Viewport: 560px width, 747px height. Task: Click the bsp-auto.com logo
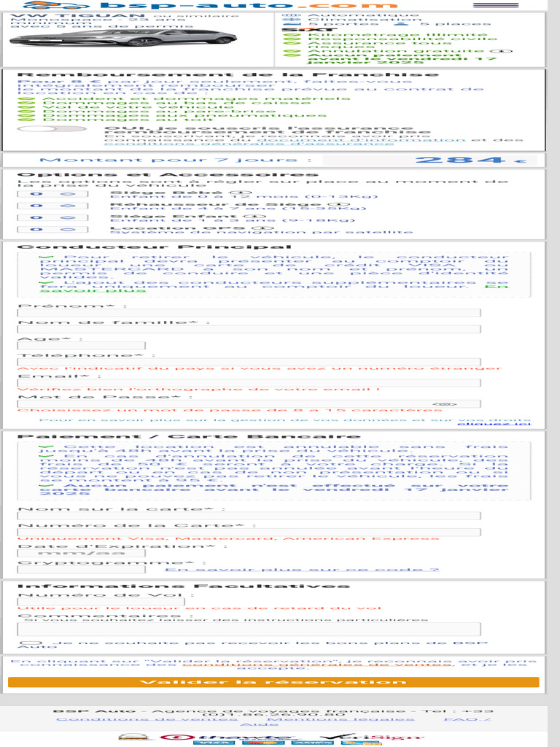coord(209,6)
